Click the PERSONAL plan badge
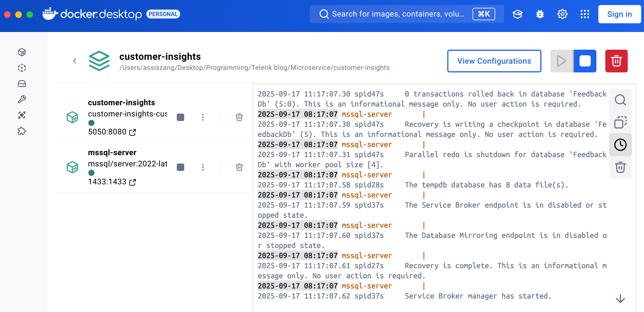Screen dimensions: 644x312 point(163,14)
